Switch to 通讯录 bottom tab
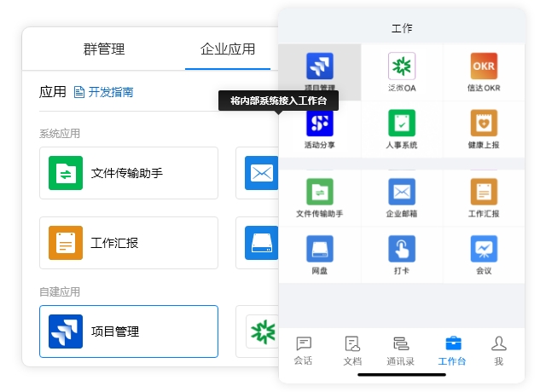This screenshot has width=546, height=392. click(400, 350)
